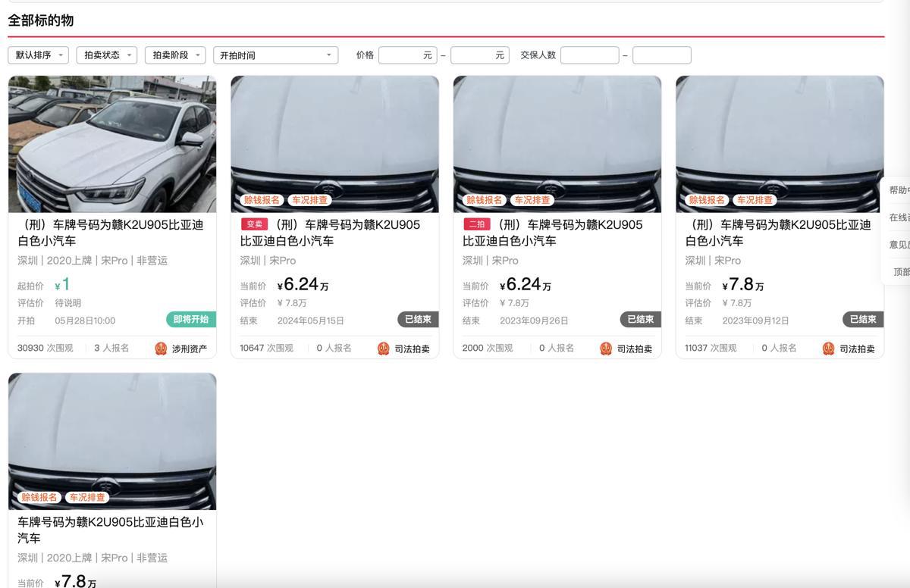Click 已结束 badge on the 2023年09月12日 listing
Viewport: 910px width, 588px height.
(863, 319)
